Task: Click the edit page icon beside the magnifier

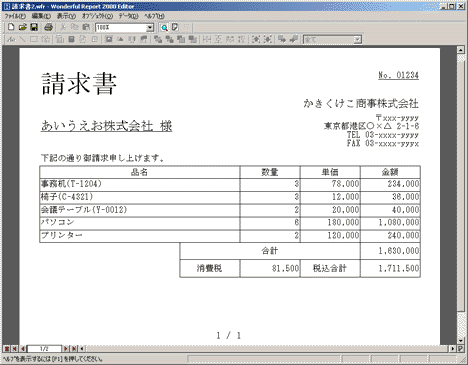Action: [175, 28]
